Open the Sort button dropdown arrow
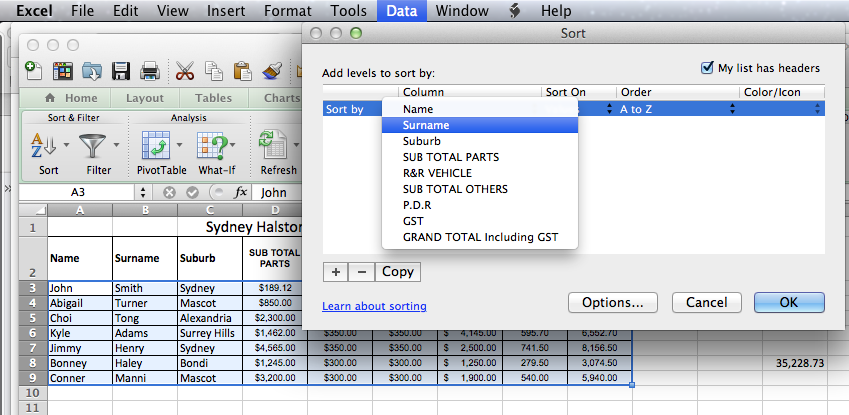This screenshot has width=849, height=415. 67,146
